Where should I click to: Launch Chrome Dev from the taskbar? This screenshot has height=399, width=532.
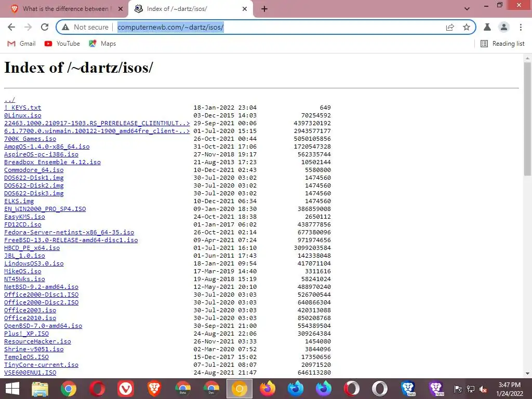click(211, 389)
